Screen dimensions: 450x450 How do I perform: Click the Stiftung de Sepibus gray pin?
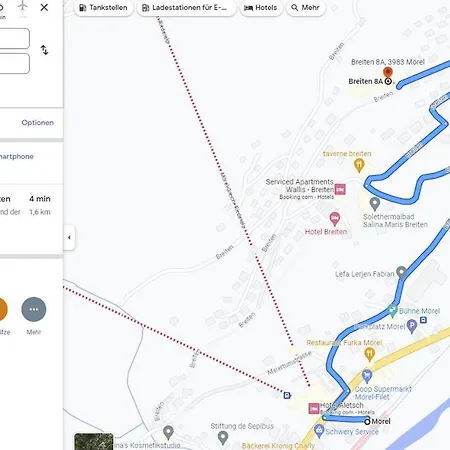pos(223,438)
